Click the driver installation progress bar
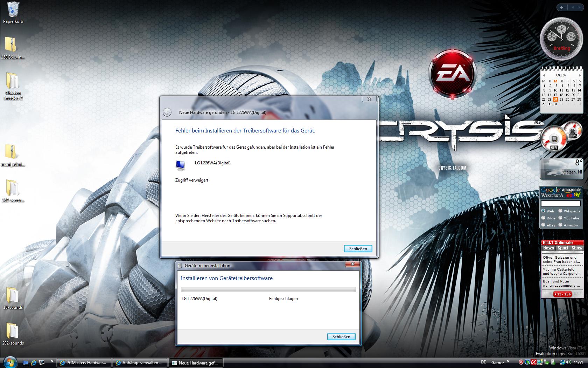The height and width of the screenshot is (368, 588). [x=268, y=289]
